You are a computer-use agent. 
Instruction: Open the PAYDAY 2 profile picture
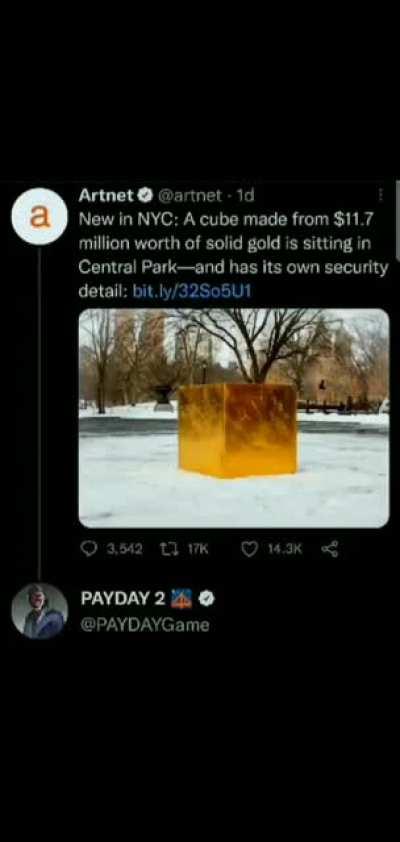point(39,611)
